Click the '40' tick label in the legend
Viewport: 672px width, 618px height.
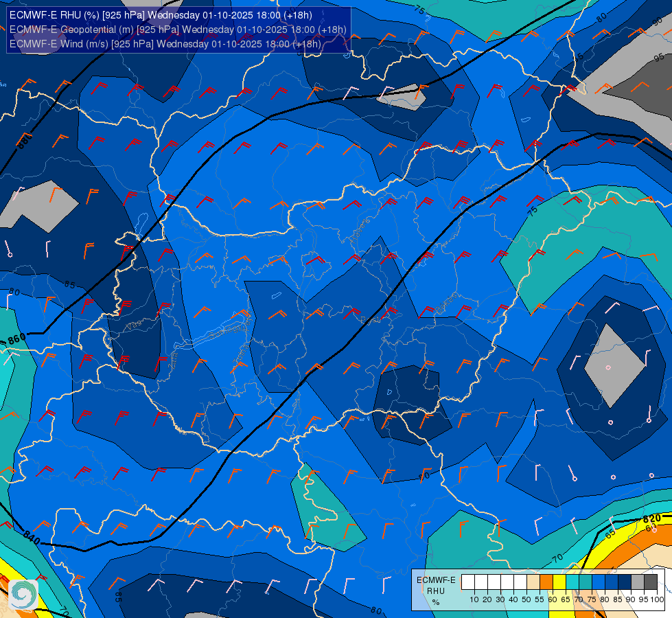(x=513, y=599)
